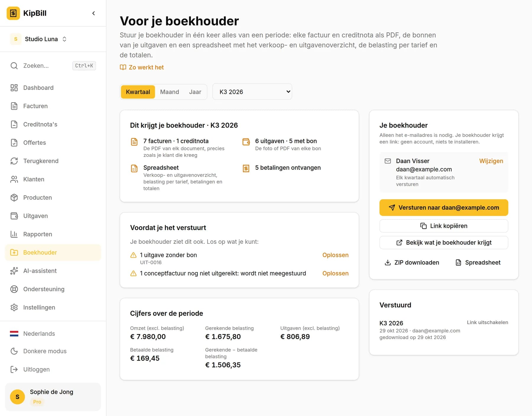Open AI-assistent sparkle icon
The image size is (532, 416).
point(14,271)
